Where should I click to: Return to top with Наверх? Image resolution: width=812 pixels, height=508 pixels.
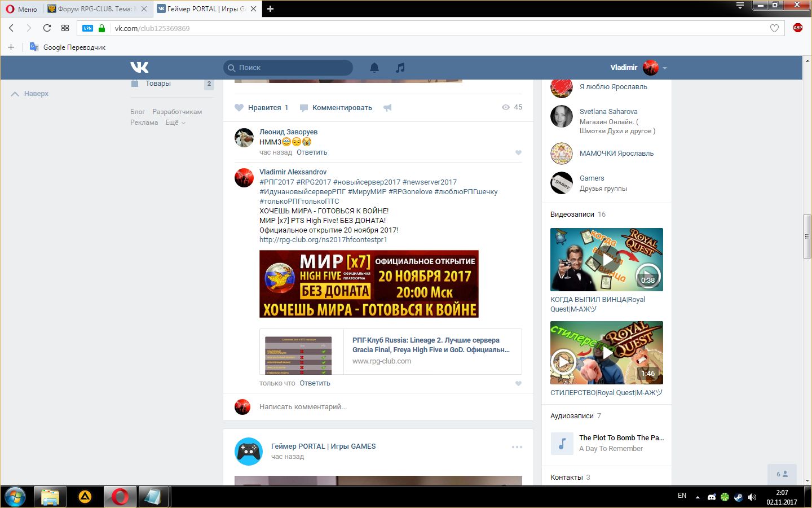(30, 94)
